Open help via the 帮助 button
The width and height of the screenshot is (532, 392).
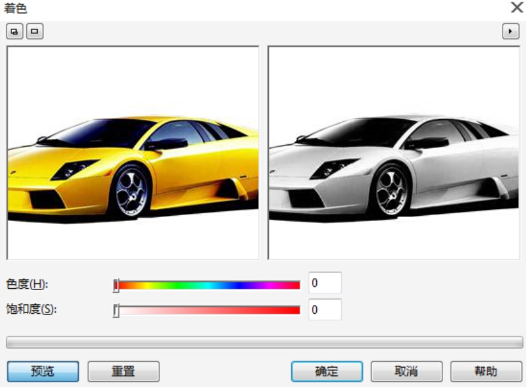(486, 372)
